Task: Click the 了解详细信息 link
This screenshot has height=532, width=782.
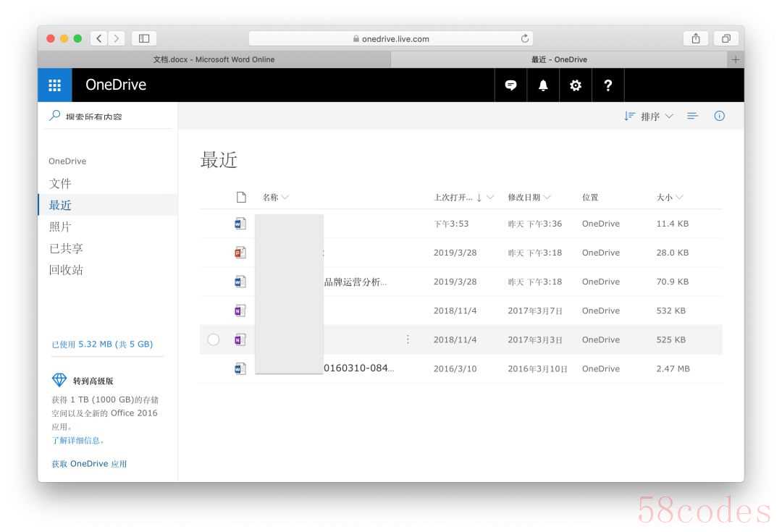Action: pyautogui.click(x=77, y=440)
